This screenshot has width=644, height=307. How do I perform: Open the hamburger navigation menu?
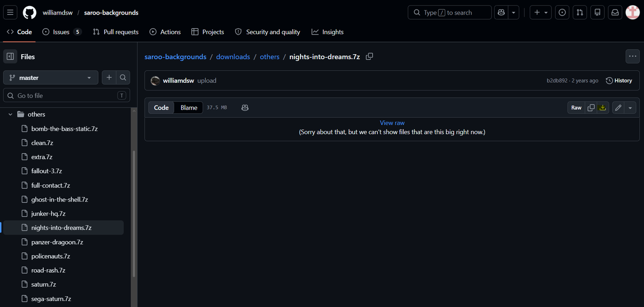pyautogui.click(x=10, y=13)
